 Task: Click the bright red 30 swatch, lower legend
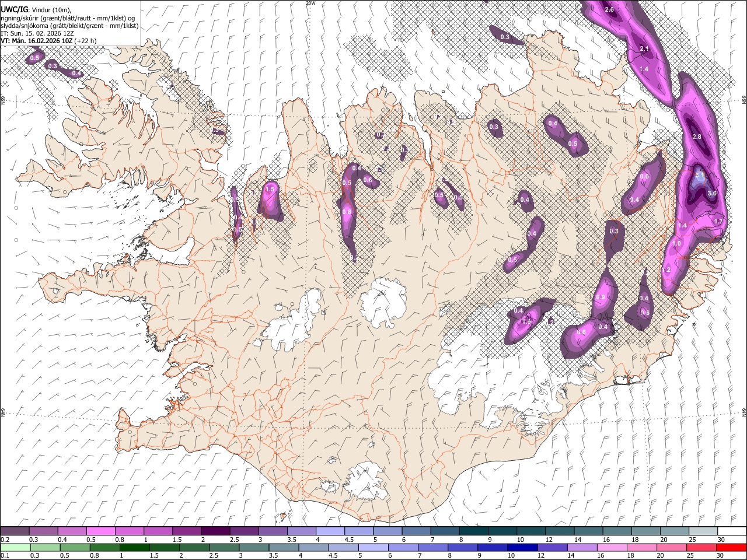click(x=731, y=547)
